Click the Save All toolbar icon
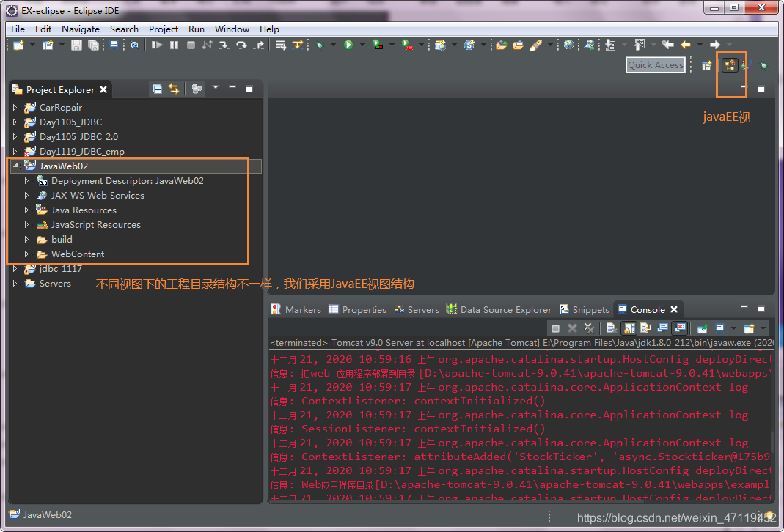The image size is (784, 532). pyautogui.click(x=93, y=45)
